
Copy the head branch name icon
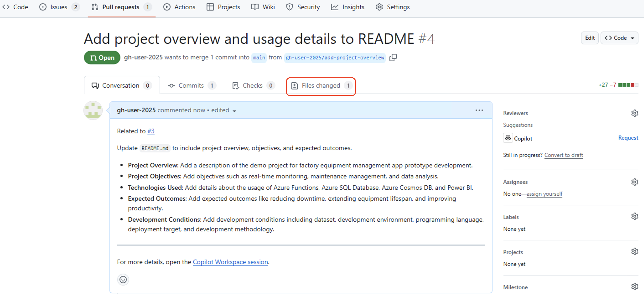tap(393, 57)
